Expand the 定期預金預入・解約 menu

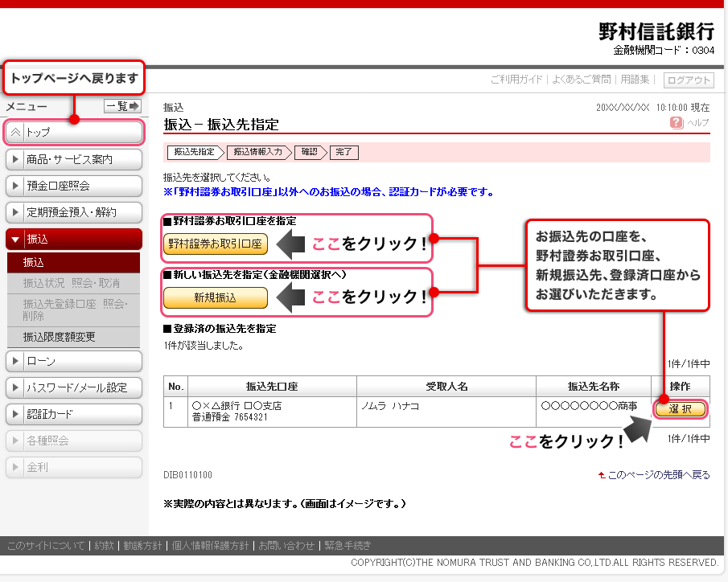[x=74, y=212]
